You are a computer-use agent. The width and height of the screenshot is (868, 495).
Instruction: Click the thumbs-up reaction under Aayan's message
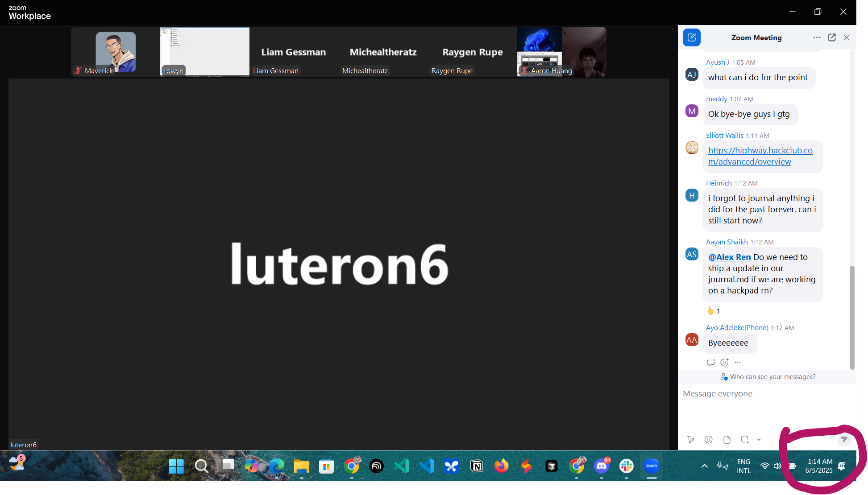pyautogui.click(x=713, y=310)
